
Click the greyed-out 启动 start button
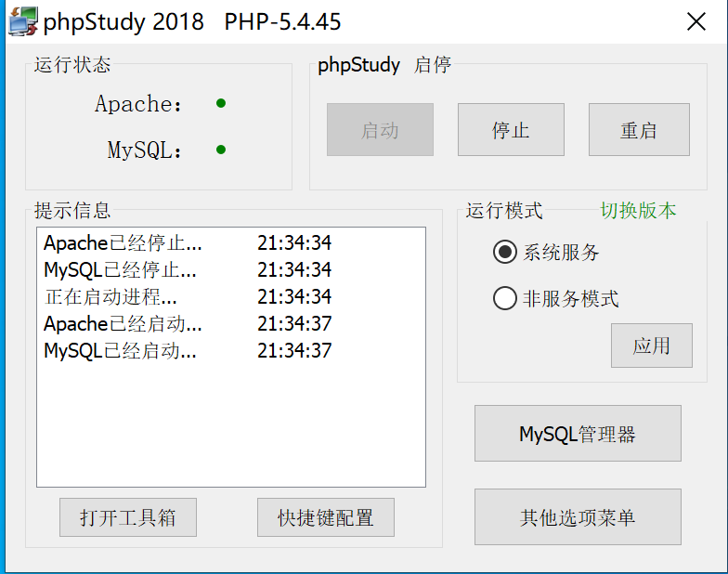pos(380,130)
